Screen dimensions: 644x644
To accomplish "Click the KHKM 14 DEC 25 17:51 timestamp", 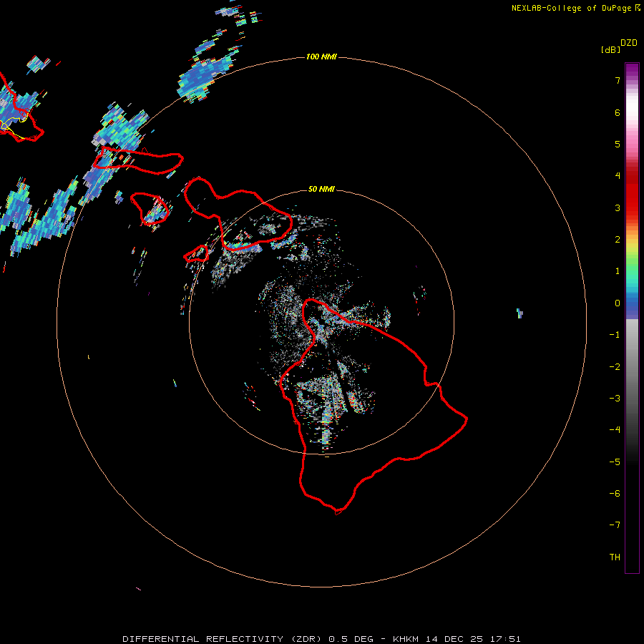I will click(x=457, y=639).
